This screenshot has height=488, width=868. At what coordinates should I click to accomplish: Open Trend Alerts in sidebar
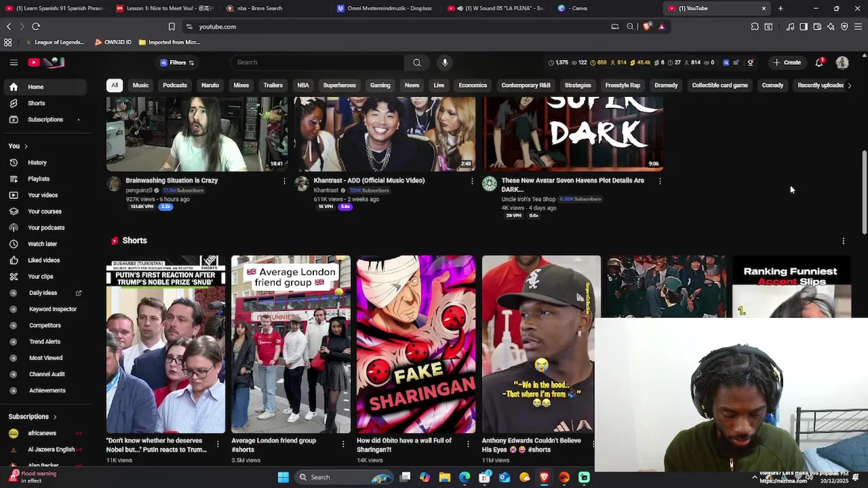tap(44, 342)
